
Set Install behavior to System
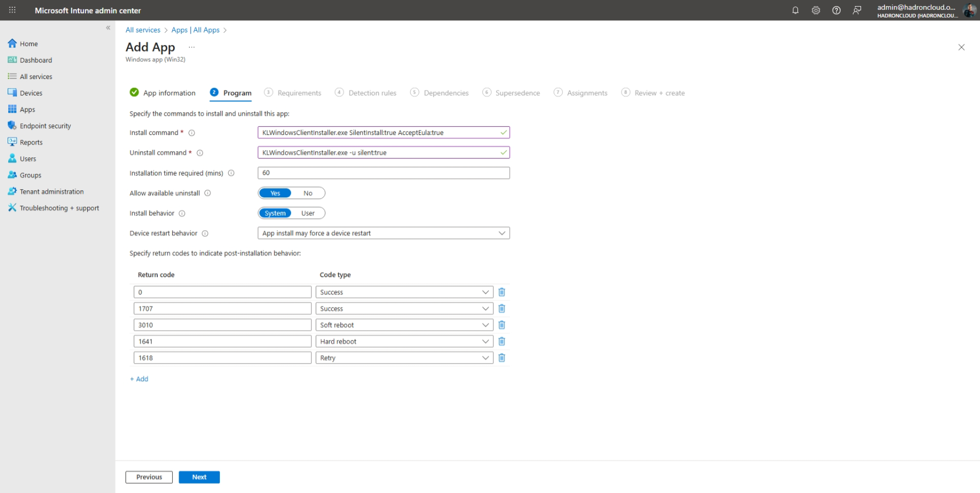point(275,213)
